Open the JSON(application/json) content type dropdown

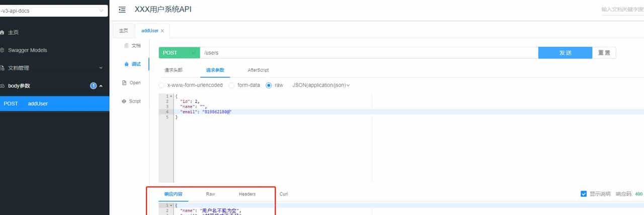321,85
